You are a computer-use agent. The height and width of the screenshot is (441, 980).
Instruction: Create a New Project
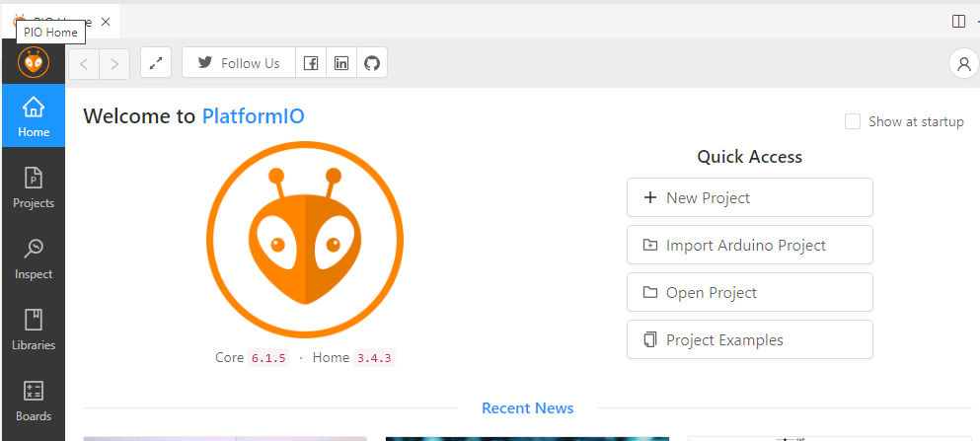point(750,197)
